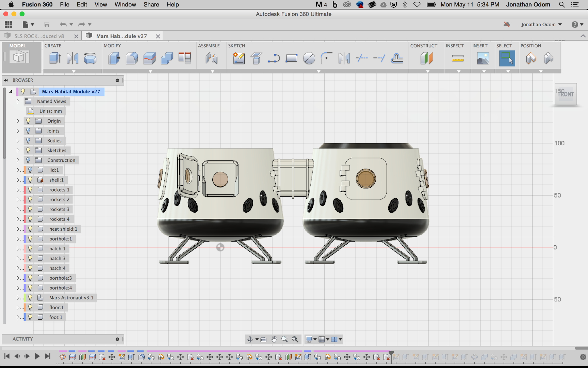Click the Create Sketch icon
The width and height of the screenshot is (588, 368).
[x=239, y=58]
